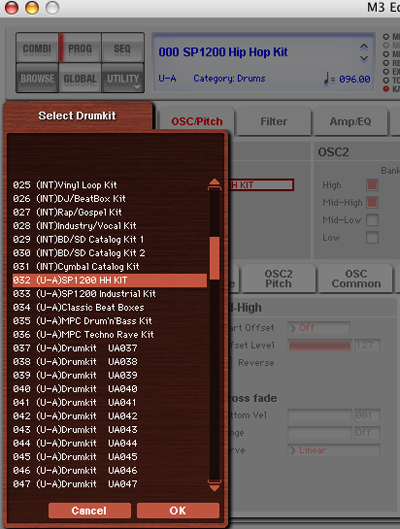Select drumkit 046 UA046
The image size is (400, 529).
point(110,470)
